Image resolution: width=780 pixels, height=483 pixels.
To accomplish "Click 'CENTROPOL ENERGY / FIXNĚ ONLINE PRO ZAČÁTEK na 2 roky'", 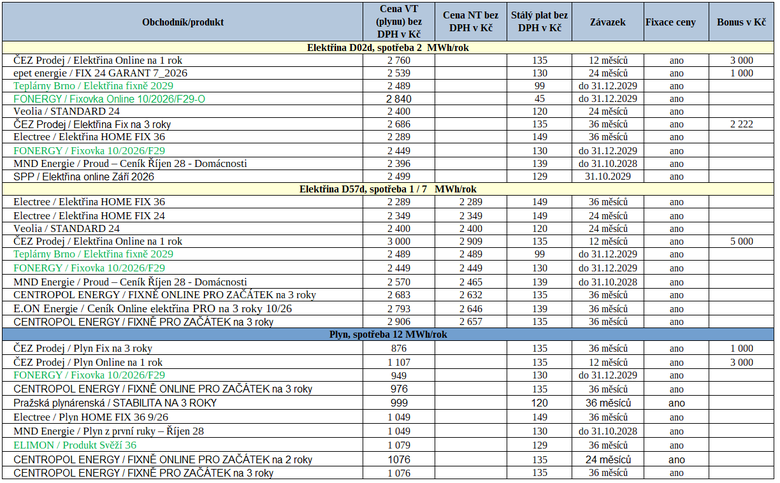I will coord(163,460).
